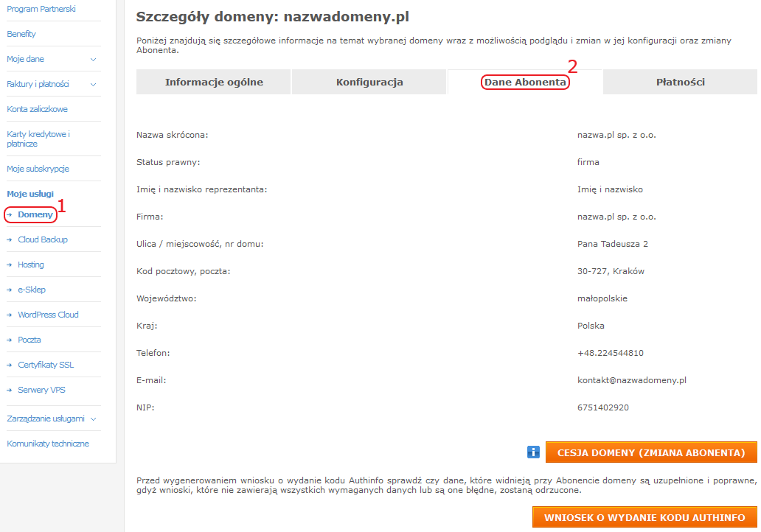Go to Cloud Backup services
Screen dimensions: 761x532
(x=43, y=239)
